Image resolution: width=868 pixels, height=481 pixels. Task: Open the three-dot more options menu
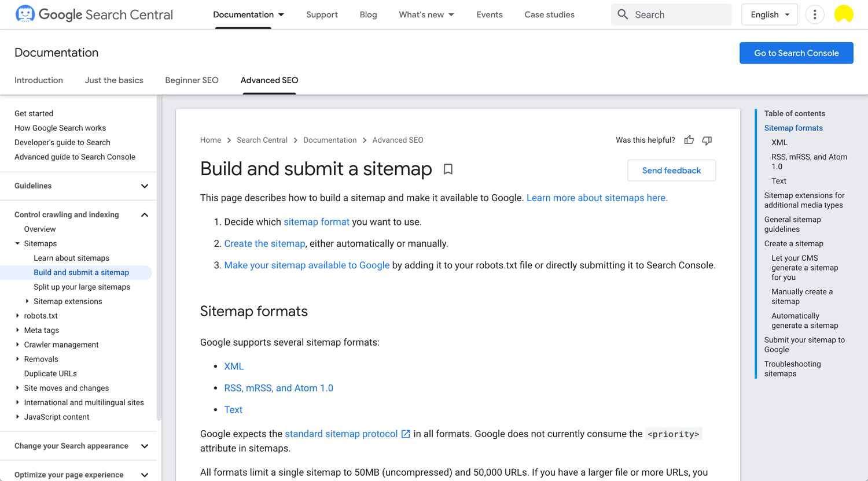[x=815, y=14]
